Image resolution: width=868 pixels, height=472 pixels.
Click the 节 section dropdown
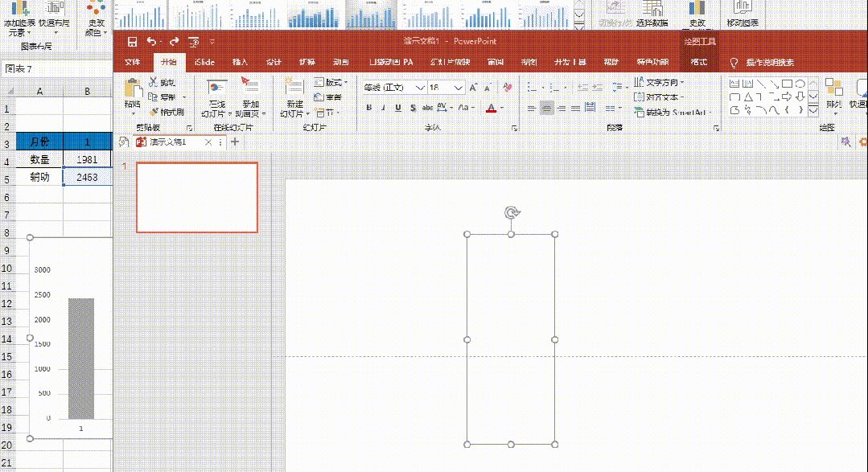click(x=327, y=113)
